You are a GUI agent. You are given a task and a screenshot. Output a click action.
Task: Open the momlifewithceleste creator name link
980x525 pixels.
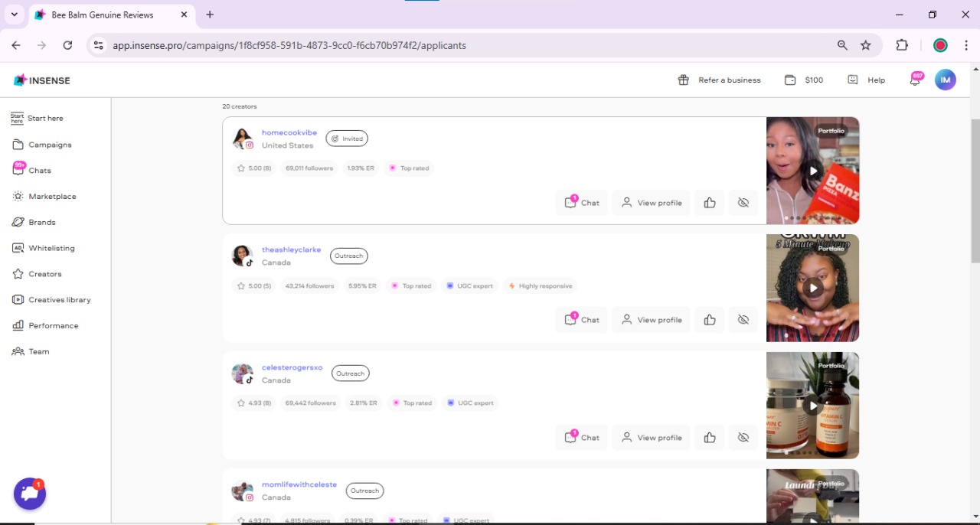(299, 484)
